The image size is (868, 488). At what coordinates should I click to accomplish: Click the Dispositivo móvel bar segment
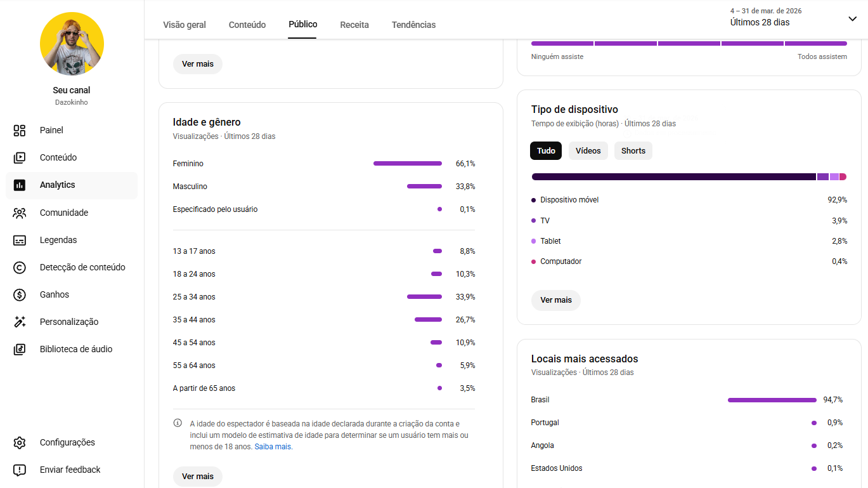[x=673, y=177]
